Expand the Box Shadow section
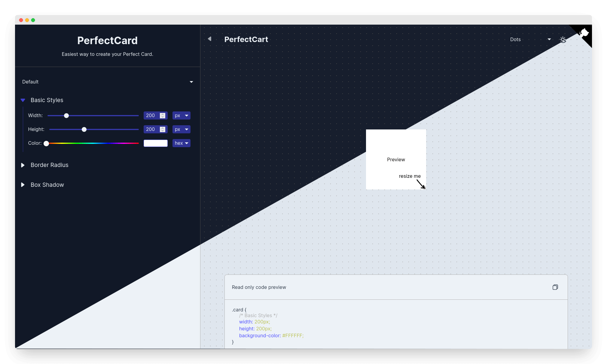This screenshot has width=607, height=364. (23, 185)
